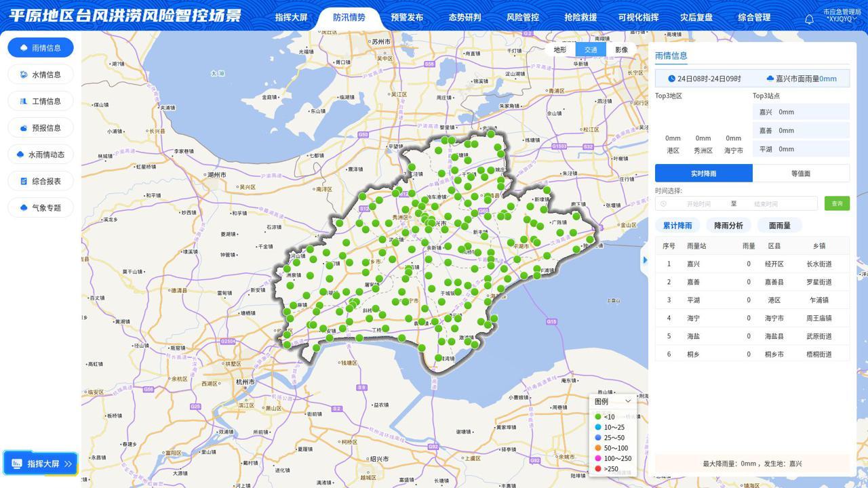
Task: Open the 抢险救援 navigation item
Action: click(x=580, y=18)
